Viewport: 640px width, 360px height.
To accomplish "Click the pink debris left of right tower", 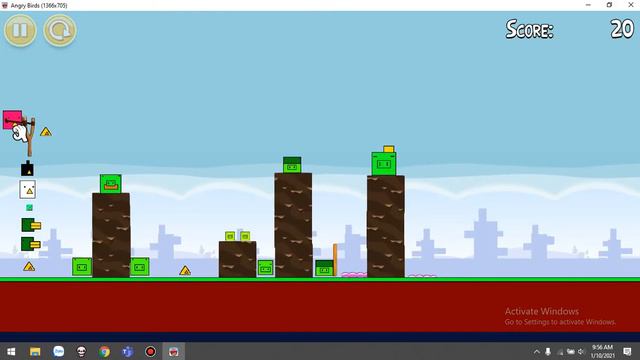I will pyautogui.click(x=354, y=275).
